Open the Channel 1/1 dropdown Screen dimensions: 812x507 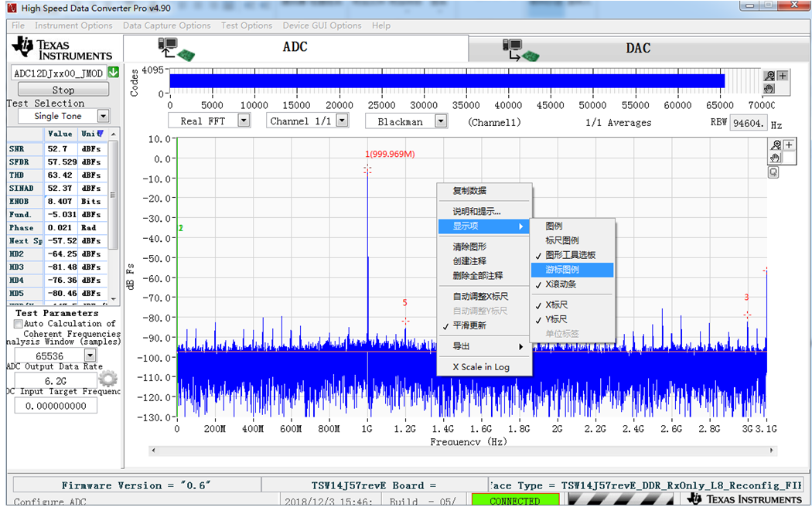(x=342, y=121)
